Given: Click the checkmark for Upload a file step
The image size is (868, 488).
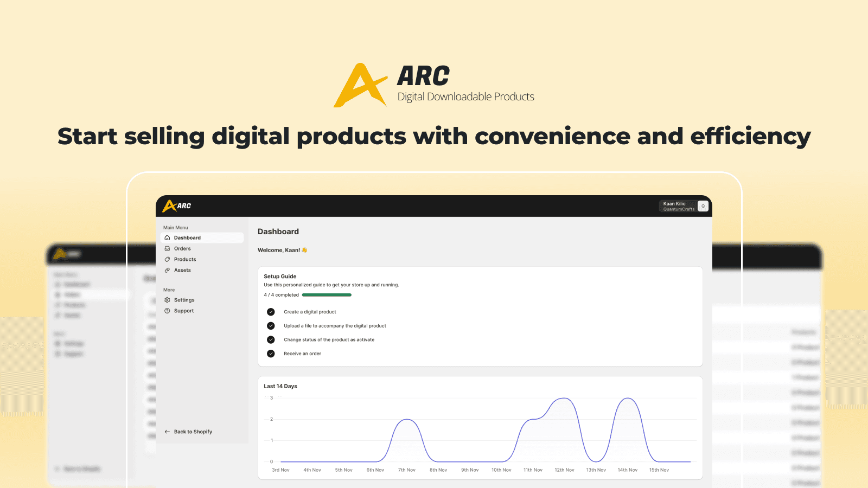Looking at the screenshot, I should tap(271, 325).
